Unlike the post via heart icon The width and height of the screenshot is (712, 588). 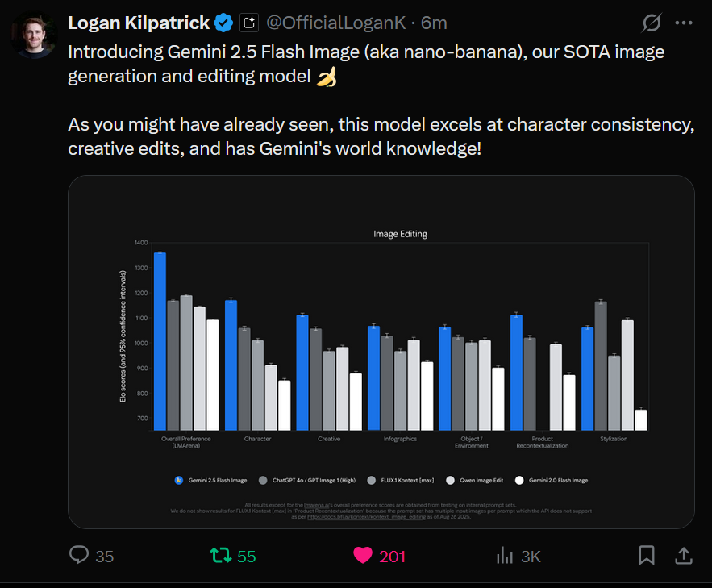point(363,556)
